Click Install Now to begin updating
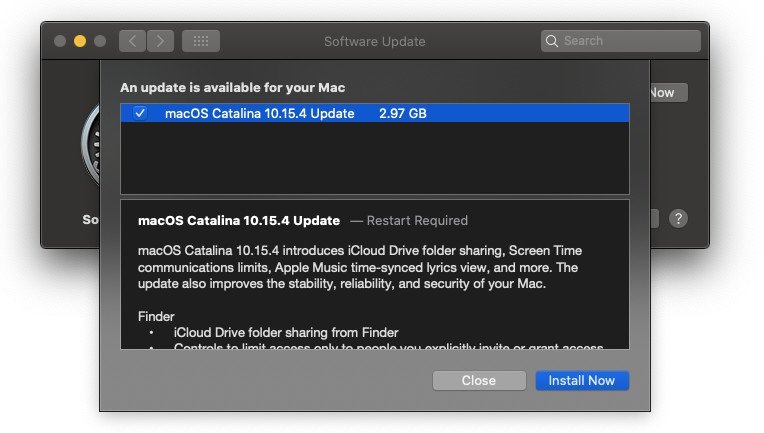The width and height of the screenshot is (764, 433). tap(582, 380)
